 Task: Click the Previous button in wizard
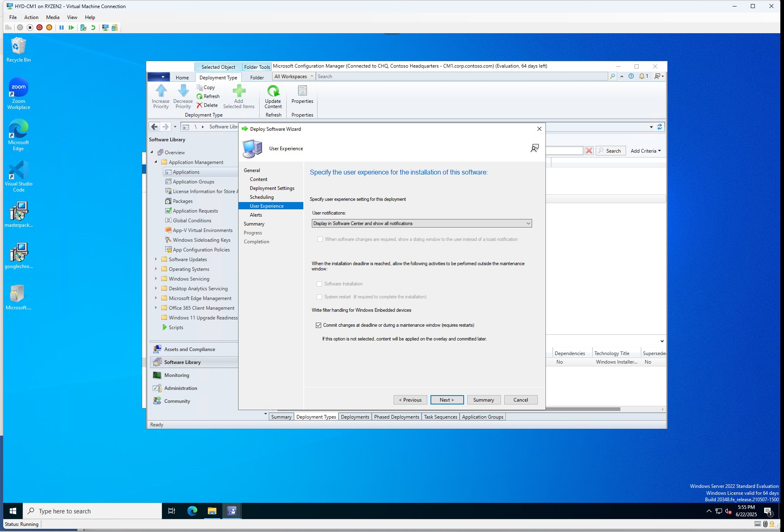410,400
